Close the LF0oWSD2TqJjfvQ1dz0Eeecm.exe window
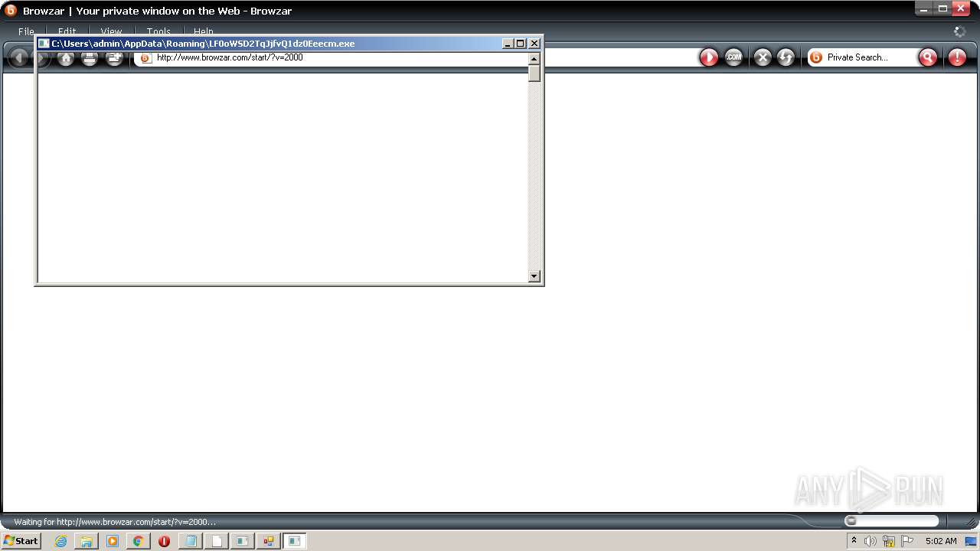Screen dimensions: 980x551 tap(534, 44)
